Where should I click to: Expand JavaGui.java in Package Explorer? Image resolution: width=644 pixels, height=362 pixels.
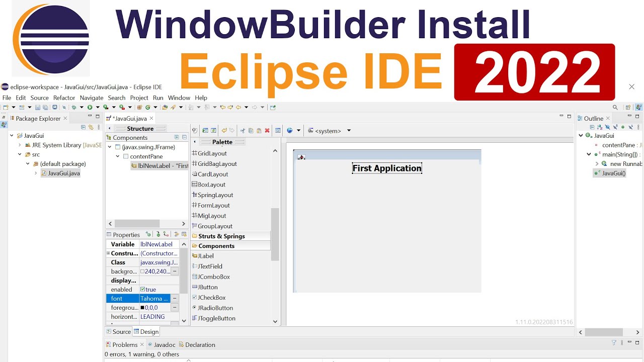(36, 173)
